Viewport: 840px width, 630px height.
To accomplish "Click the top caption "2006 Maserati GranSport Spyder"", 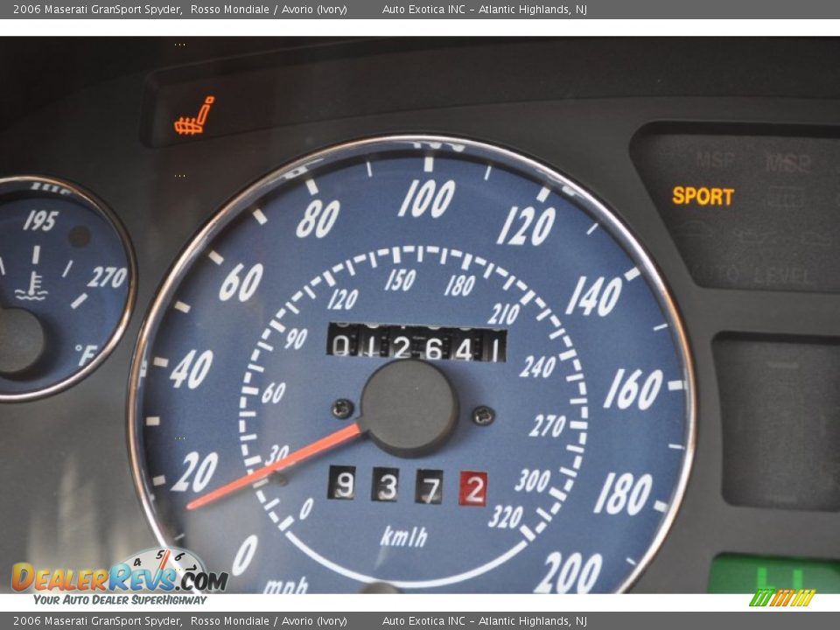I will pyautogui.click(x=97, y=9).
